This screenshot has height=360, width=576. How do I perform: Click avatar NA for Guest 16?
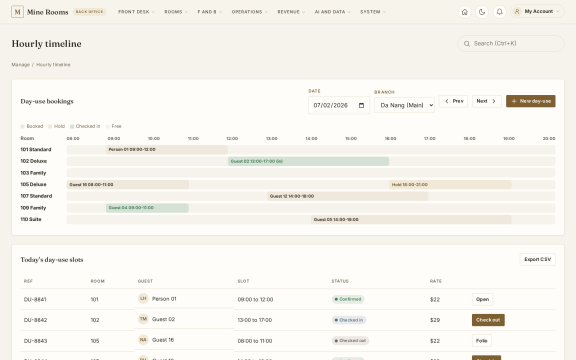pyautogui.click(x=143, y=340)
